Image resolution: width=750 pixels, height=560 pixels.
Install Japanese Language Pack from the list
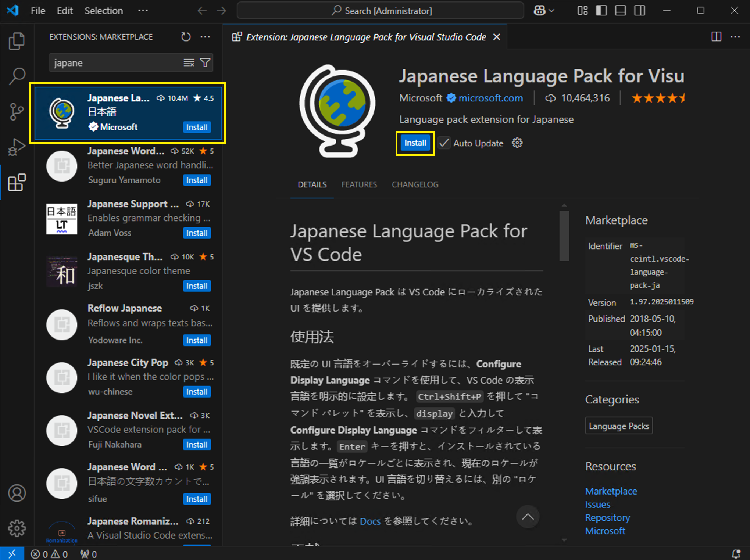(197, 127)
